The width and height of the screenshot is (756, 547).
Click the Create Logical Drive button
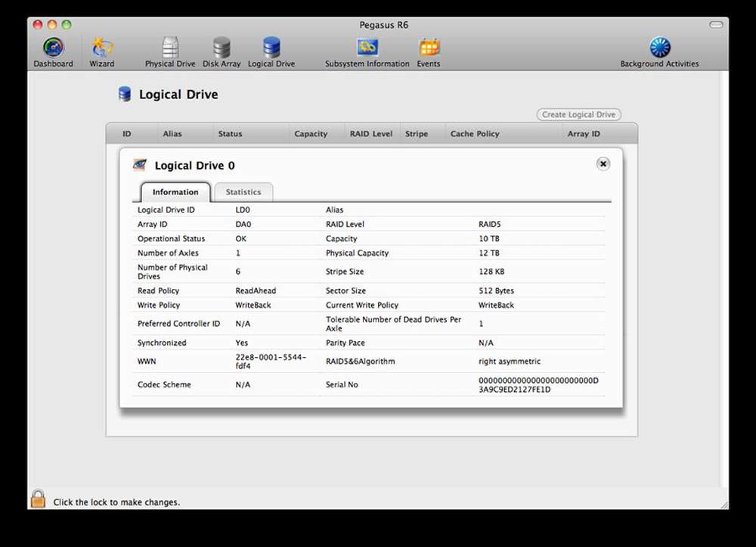coord(578,114)
